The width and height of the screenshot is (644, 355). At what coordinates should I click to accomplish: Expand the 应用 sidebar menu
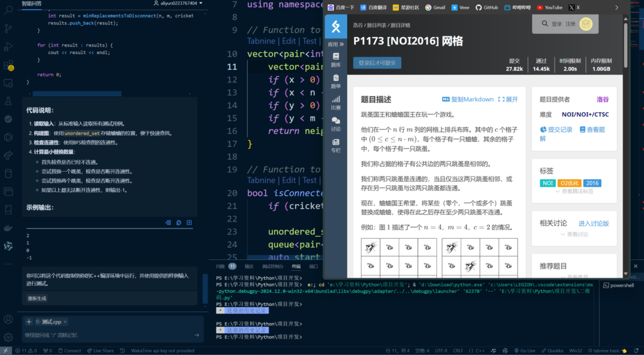pyautogui.click(x=336, y=45)
